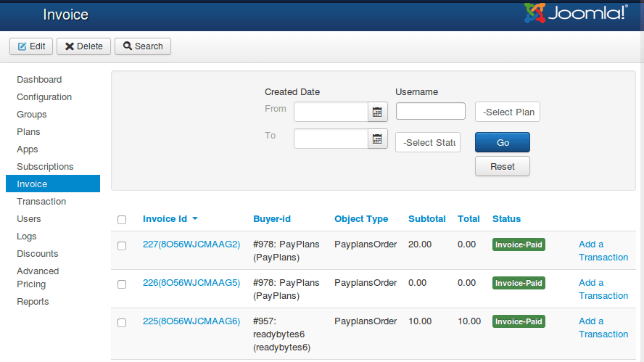Click the To date input field
Viewport: 644px width, 362px height.
331,139
